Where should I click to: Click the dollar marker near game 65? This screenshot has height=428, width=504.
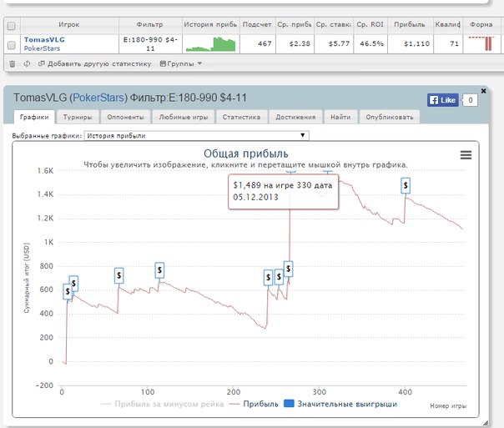tap(119, 274)
